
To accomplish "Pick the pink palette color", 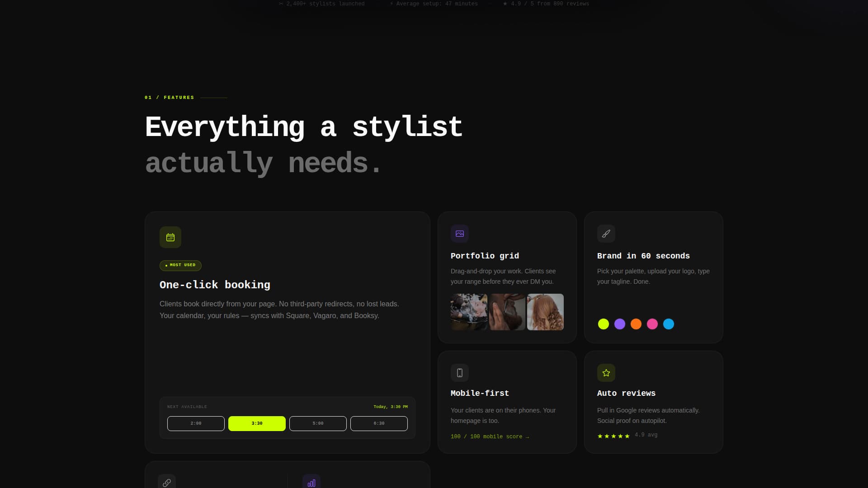I will tap(652, 324).
